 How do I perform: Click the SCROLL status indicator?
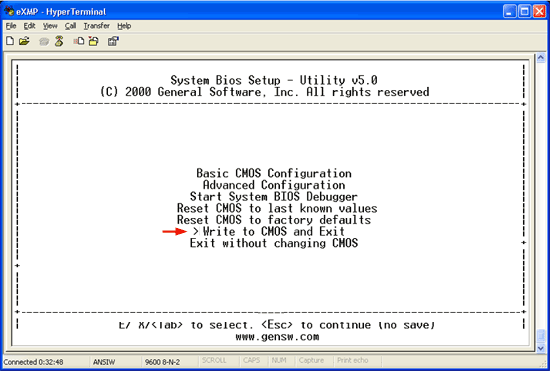click(x=214, y=360)
